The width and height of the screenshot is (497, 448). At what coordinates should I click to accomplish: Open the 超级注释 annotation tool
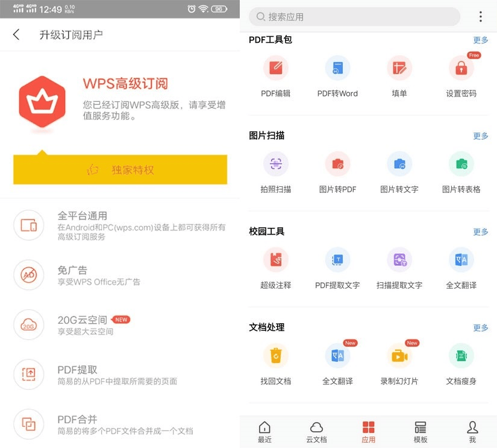tap(276, 267)
